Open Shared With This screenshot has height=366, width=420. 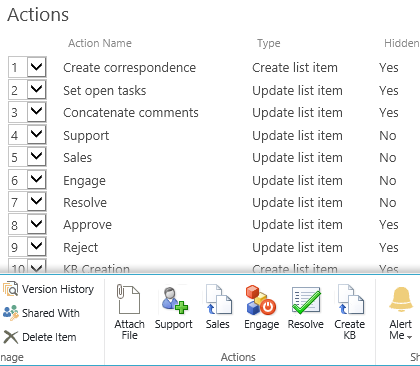click(41, 313)
